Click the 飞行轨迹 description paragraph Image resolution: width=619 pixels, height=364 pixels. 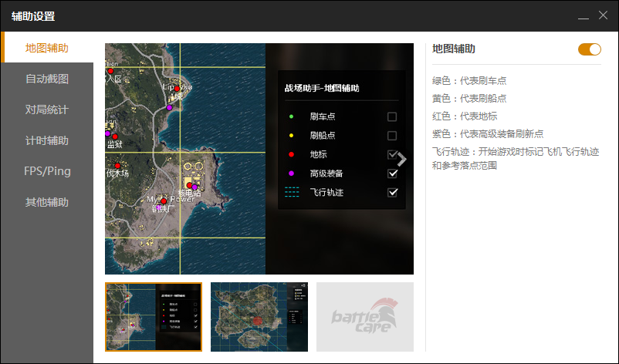click(x=516, y=159)
